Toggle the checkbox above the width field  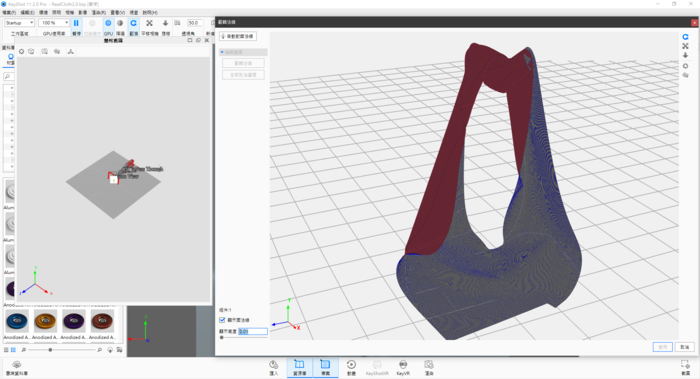click(222, 320)
